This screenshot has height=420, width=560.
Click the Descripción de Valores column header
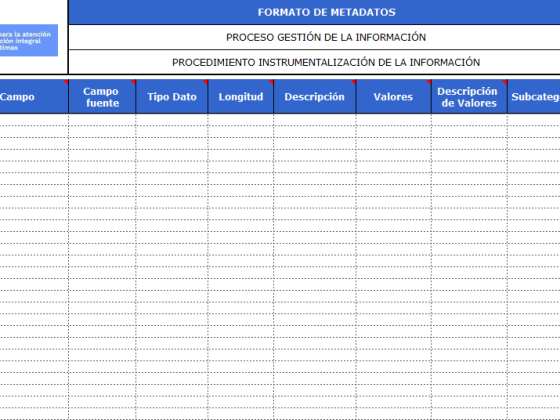(469, 97)
